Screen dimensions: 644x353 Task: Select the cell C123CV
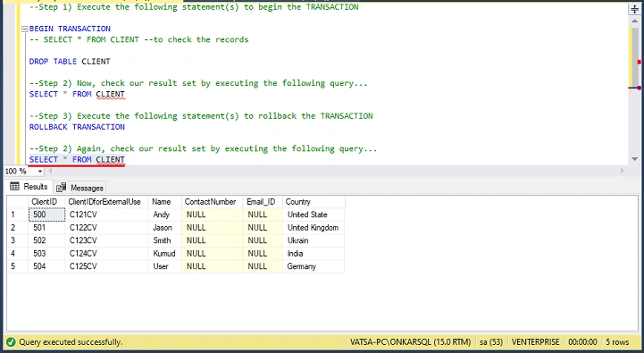pos(106,240)
